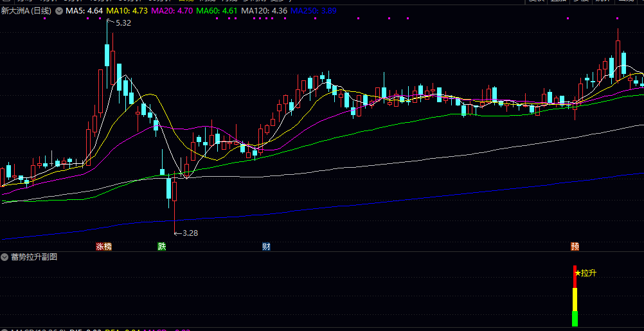Click the 5.32 high price marker
This screenshot has height=331, width=644.
(x=123, y=23)
